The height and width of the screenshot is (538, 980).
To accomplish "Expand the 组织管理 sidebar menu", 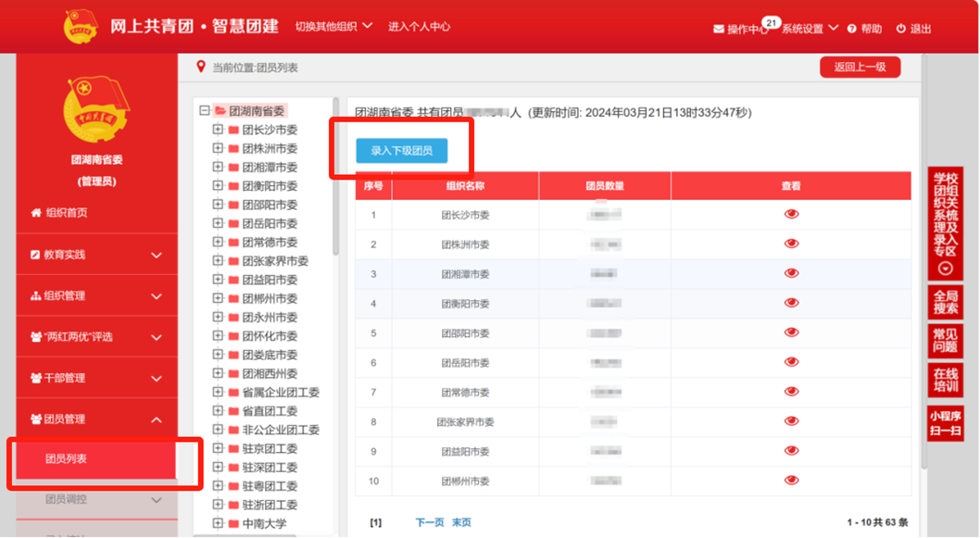I will tap(97, 295).
